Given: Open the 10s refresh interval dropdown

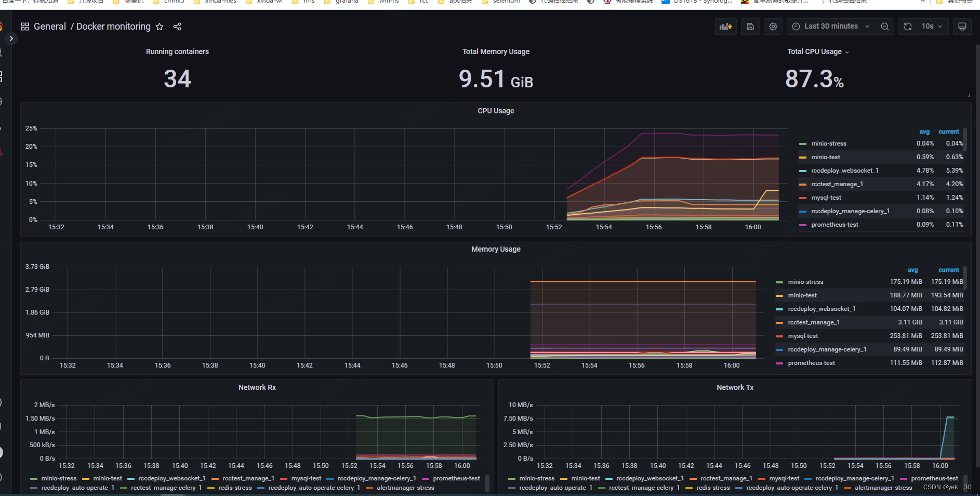Looking at the screenshot, I should tap(932, 27).
